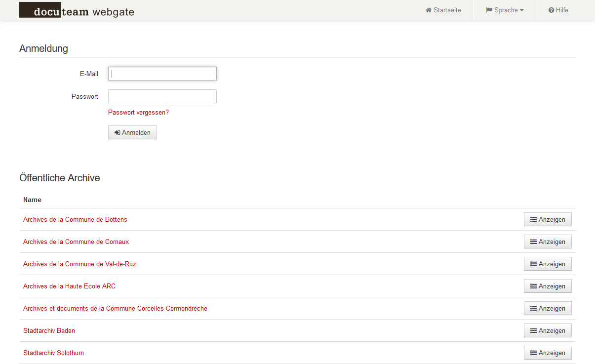Open Archives de la Commune de Bottens

click(x=75, y=219)
